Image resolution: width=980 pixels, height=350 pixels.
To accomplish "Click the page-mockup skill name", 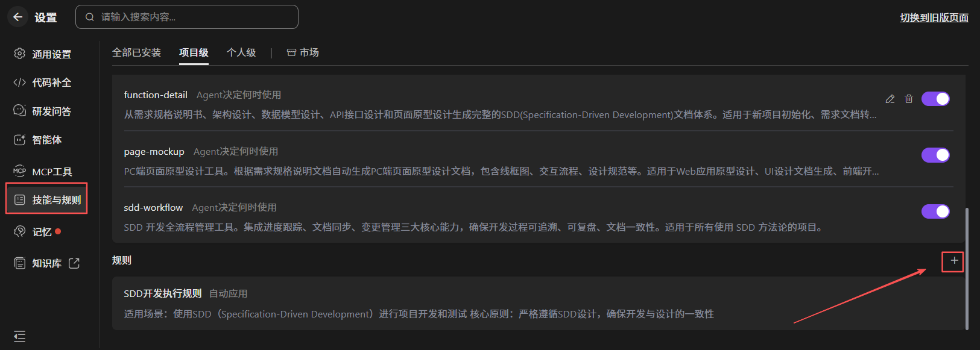I will click(x=154, y=152).
